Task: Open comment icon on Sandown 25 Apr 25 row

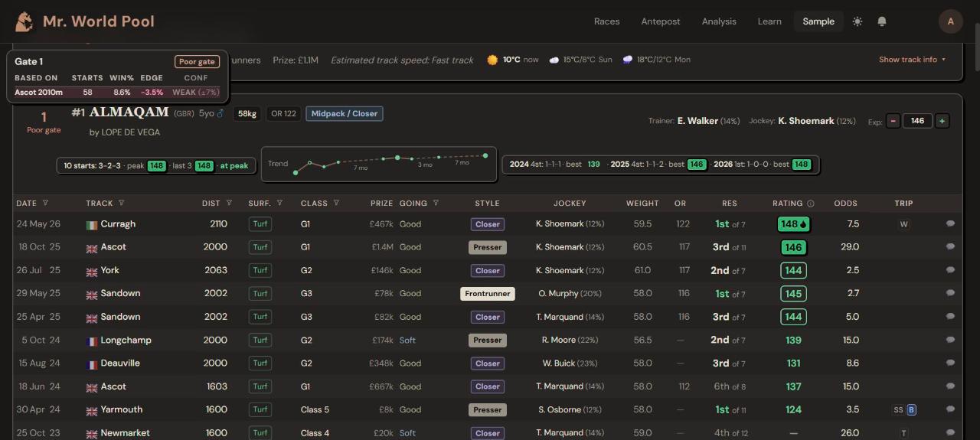Action: click(950, 317)
